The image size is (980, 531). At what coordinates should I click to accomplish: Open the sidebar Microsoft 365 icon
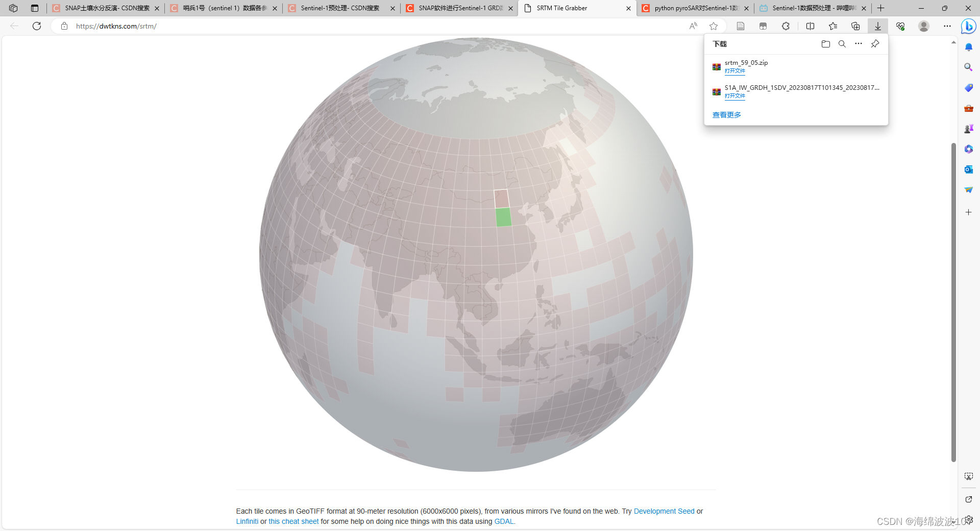[969, 149]
